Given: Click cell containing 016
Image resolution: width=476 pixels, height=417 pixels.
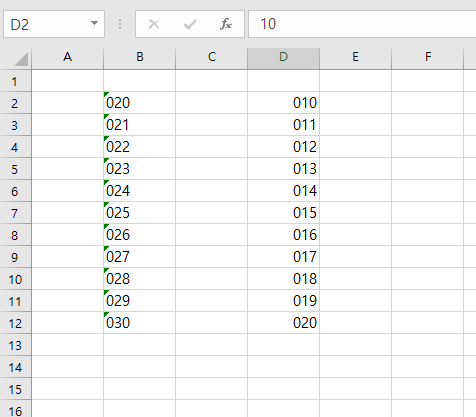Looking at the screenshot, I should (284, 235).
